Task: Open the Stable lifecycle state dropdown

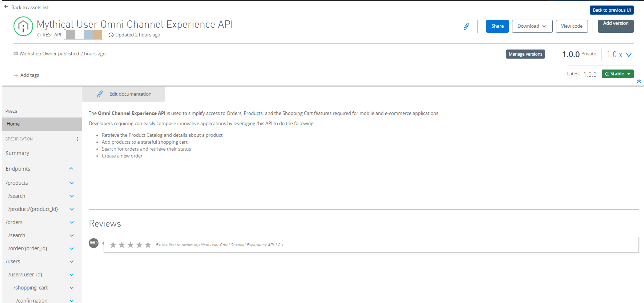Action: 617,74
